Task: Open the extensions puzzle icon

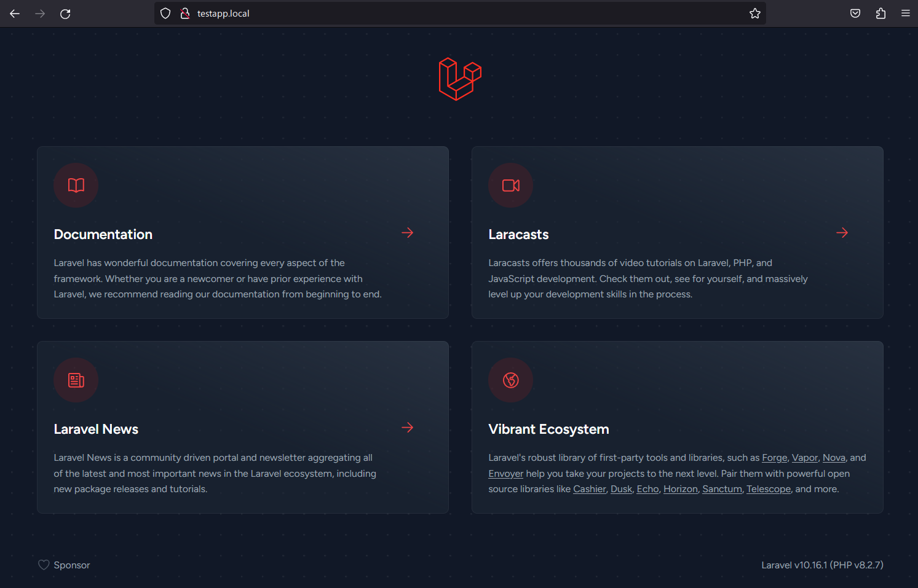Action: pos(880,14)
